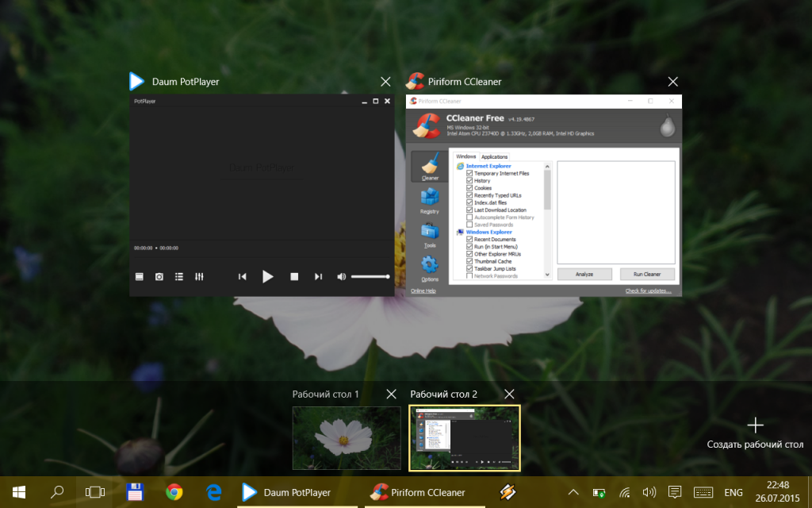
Task: Click the Stop button in PotPlayer
Action: [x=293, y=276]
